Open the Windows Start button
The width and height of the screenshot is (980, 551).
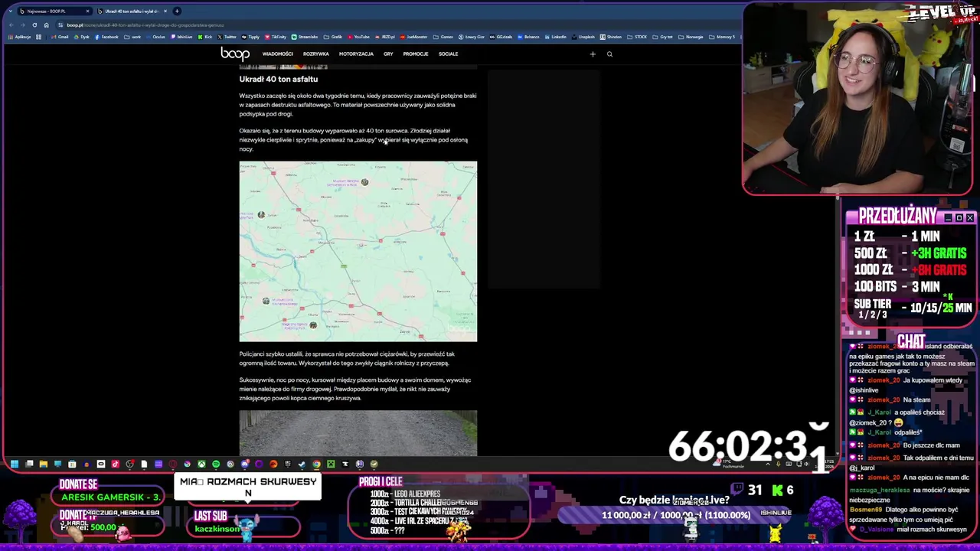(x=15, y=464)
